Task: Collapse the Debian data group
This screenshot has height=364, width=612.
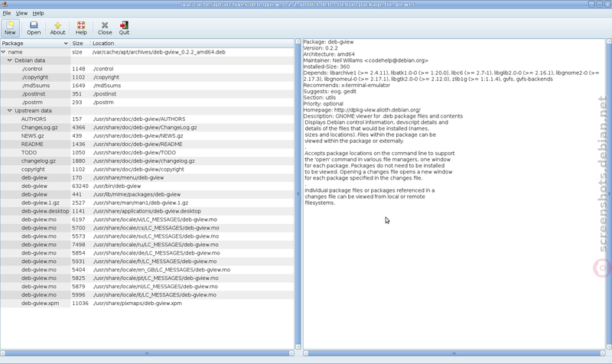Action: pyautogui.click(x=10, y=60)
